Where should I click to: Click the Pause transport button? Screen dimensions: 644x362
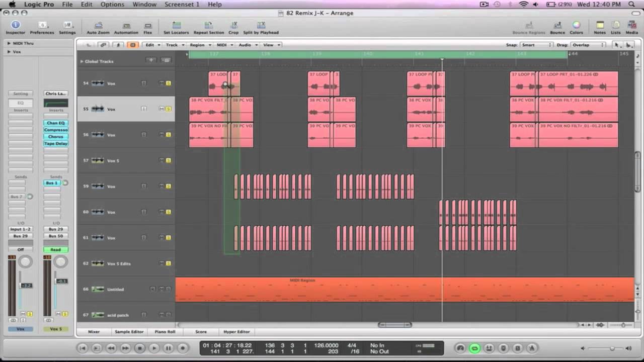(x=169, y=348)
